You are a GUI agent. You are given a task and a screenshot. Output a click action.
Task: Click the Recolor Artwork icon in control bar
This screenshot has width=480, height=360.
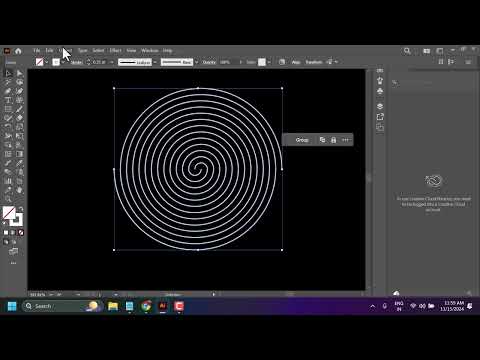tap(282, 62)
